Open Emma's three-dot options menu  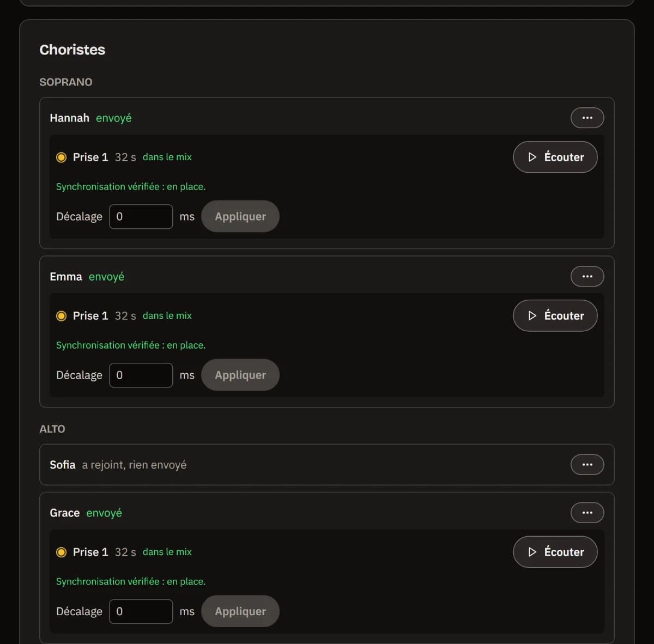coord(587,276)
